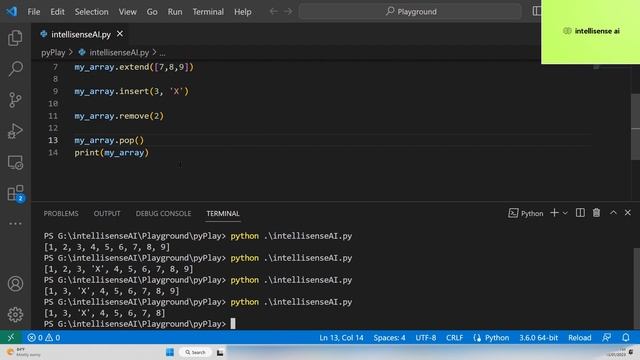The image size is (640, 360).
Task: Open the Help menu
Action: pyautogui.click(x=242, y=11)
